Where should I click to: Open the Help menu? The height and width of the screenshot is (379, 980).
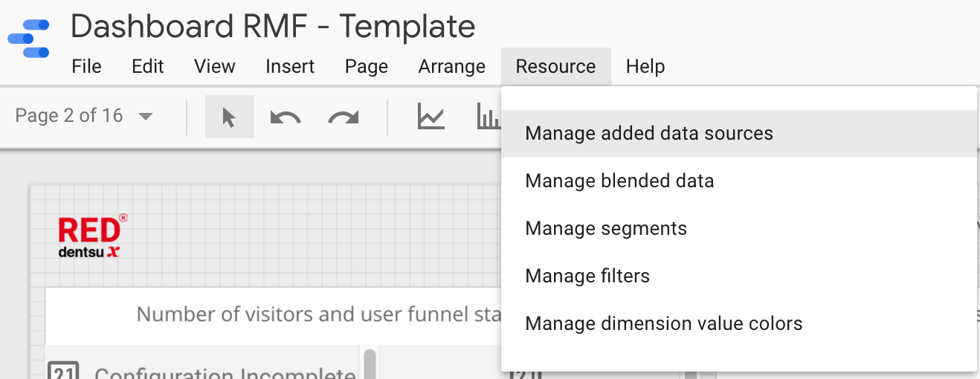(x=645, y=66)
